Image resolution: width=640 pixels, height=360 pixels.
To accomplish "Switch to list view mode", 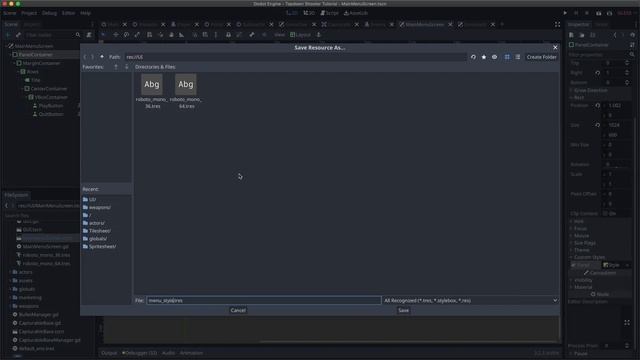I will click(x=518, y=57).
